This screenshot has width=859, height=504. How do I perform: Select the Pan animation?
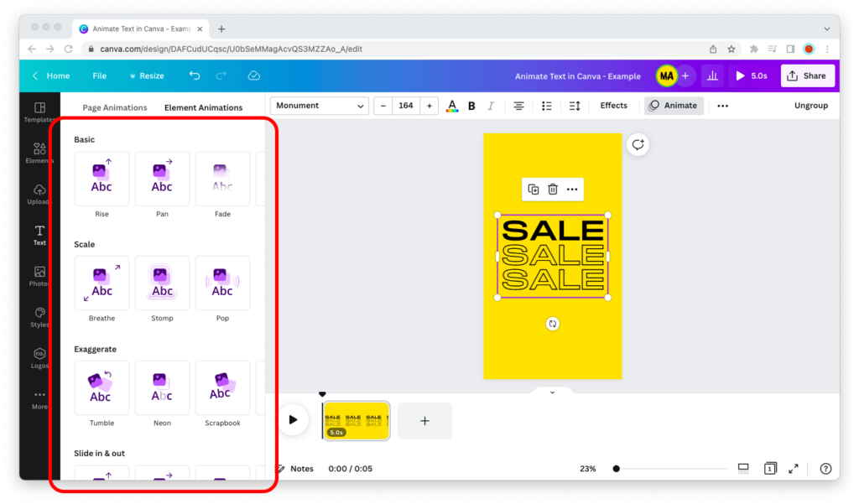tap(162, 179)
